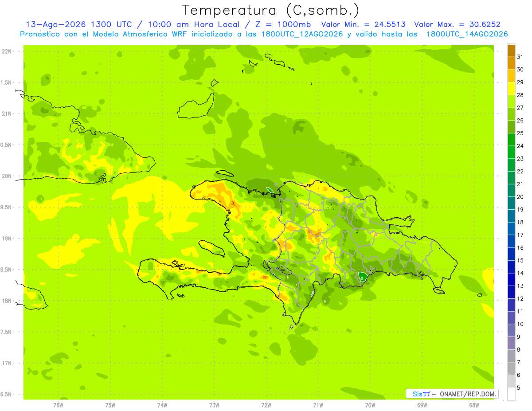Click the "71W" longitude label
This screenshot has width=532, height=411.
coord(318,405)
